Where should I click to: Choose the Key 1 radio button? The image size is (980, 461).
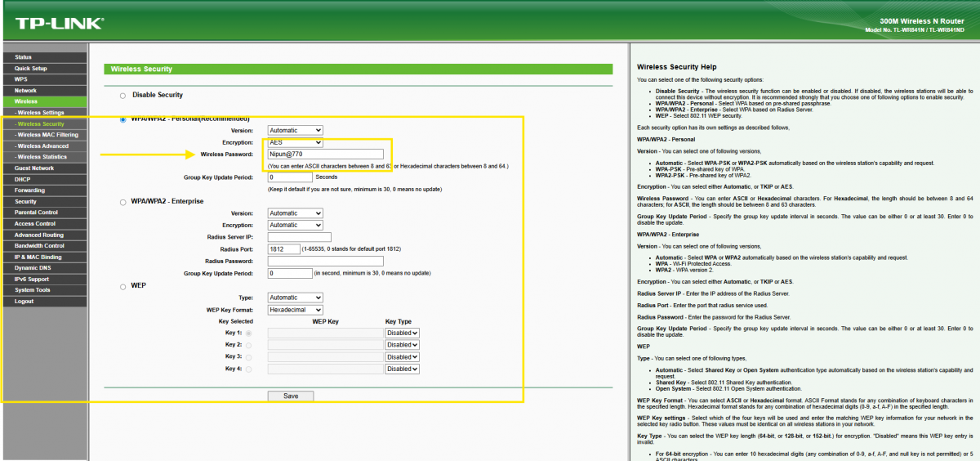point(248,333)
